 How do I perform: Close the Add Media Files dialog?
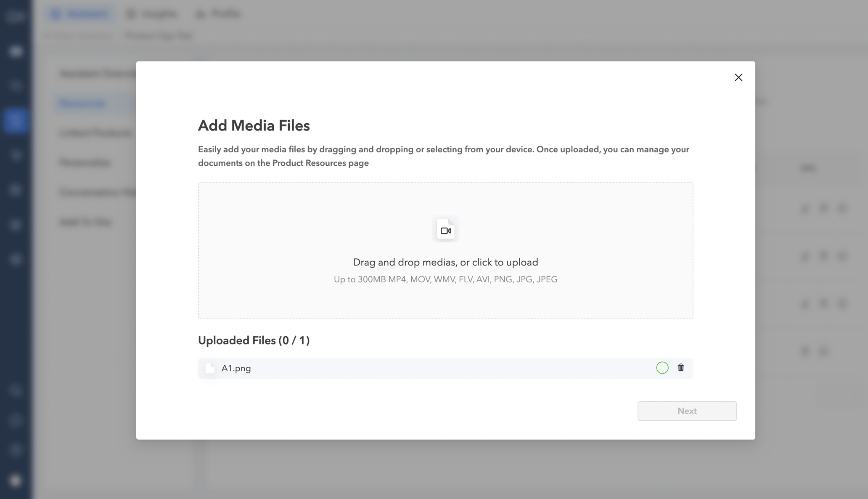[738, 77]
